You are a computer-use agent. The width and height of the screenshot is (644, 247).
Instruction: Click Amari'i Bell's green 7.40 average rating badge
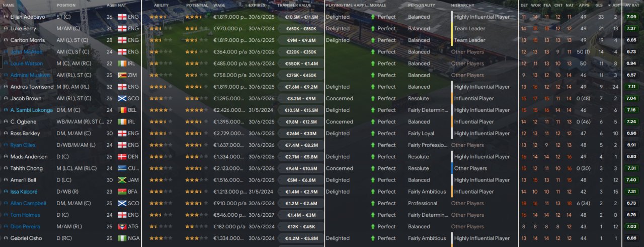pyautogui.click(x=631, y=180)
